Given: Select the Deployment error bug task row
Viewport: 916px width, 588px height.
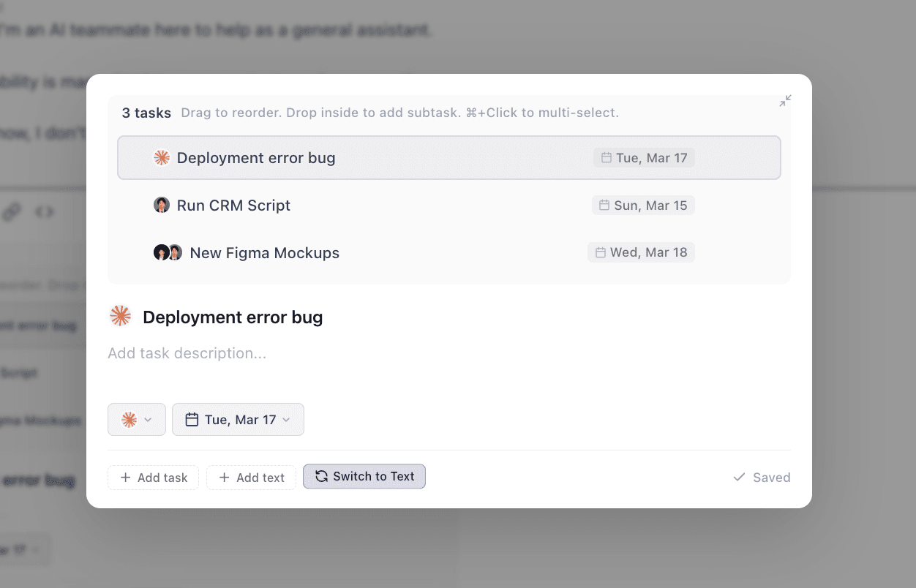Looking at the screenshot, I should (439, 158).
